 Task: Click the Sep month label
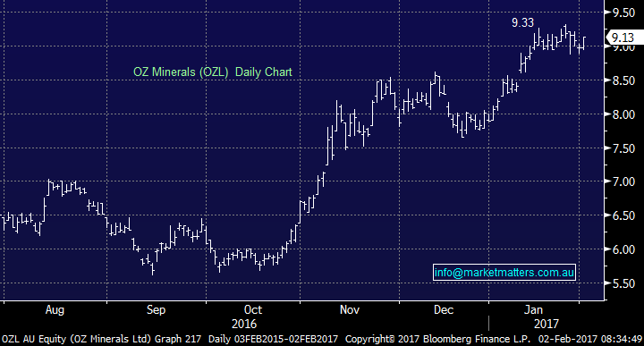point(156,310)
